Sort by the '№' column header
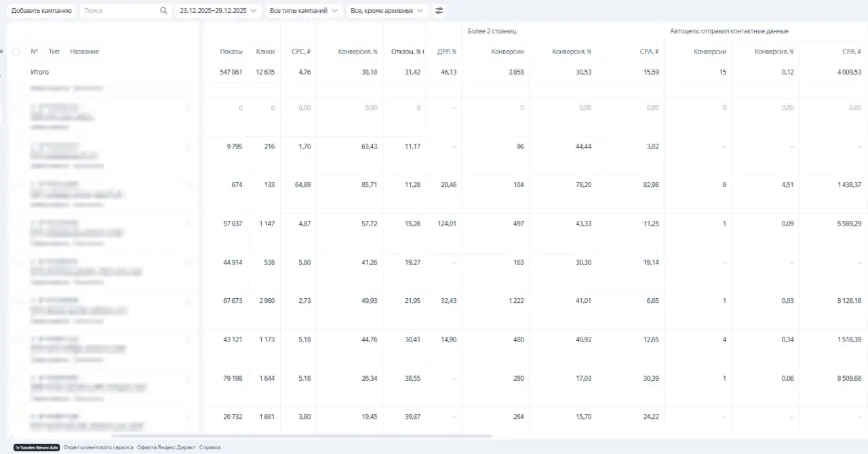 (35, 51)
